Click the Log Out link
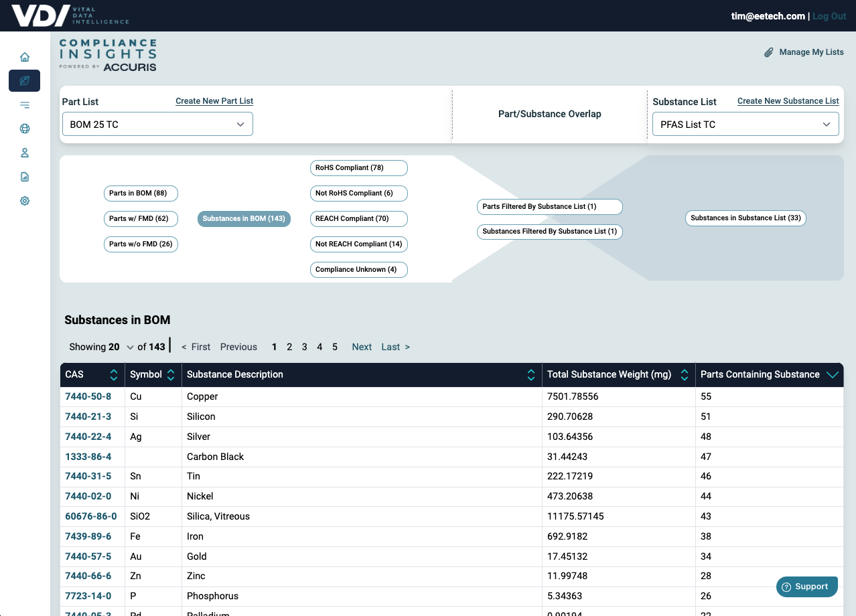This screenshot has width=856, height=616. coord(829,16)
